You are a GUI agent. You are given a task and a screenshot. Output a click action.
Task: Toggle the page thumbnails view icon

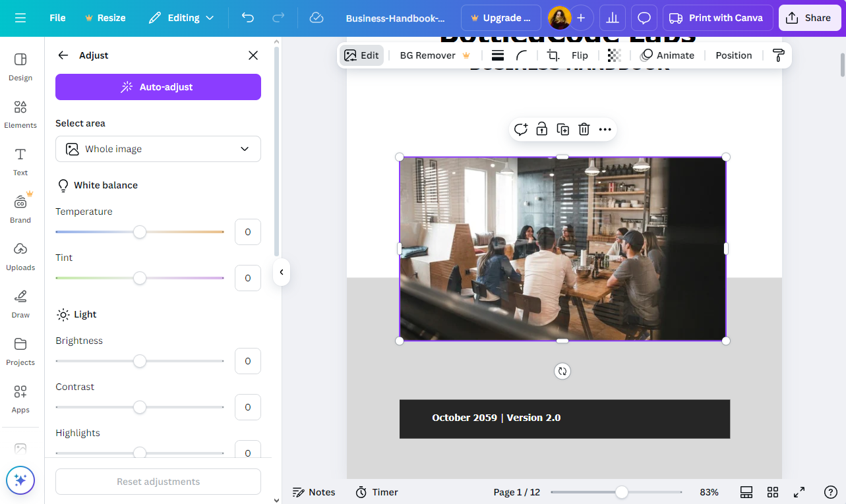(x=746, y=492)
